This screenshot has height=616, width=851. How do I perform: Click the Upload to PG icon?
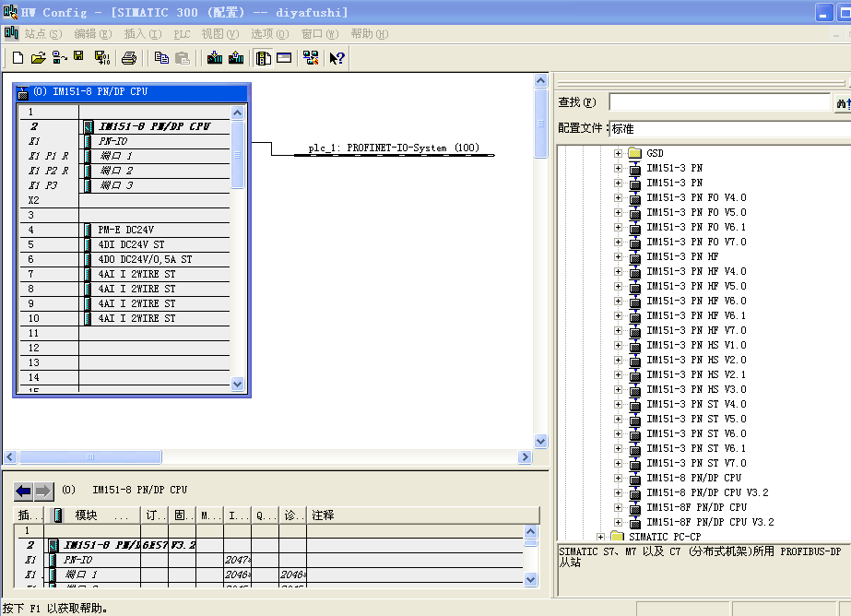(x=236, y=57)
